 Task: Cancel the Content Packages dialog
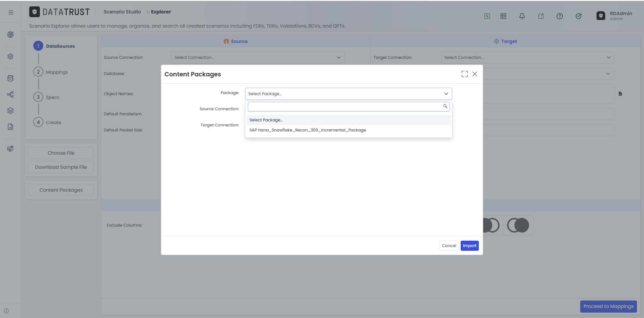[449, 246]
